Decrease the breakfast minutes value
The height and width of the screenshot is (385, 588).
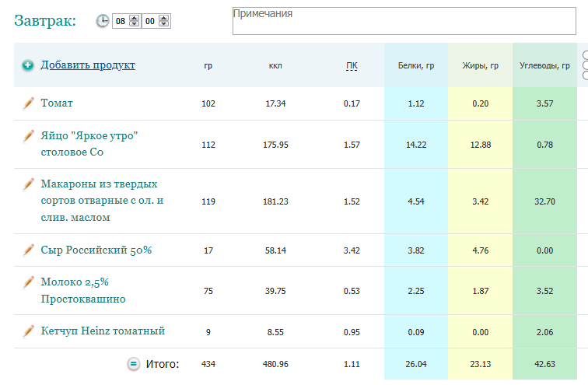163,23
